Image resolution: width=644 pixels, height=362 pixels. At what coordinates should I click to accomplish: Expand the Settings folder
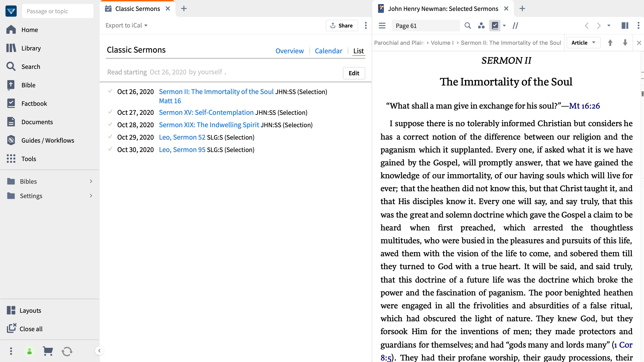pyautogui.click(x=50, y=196)
